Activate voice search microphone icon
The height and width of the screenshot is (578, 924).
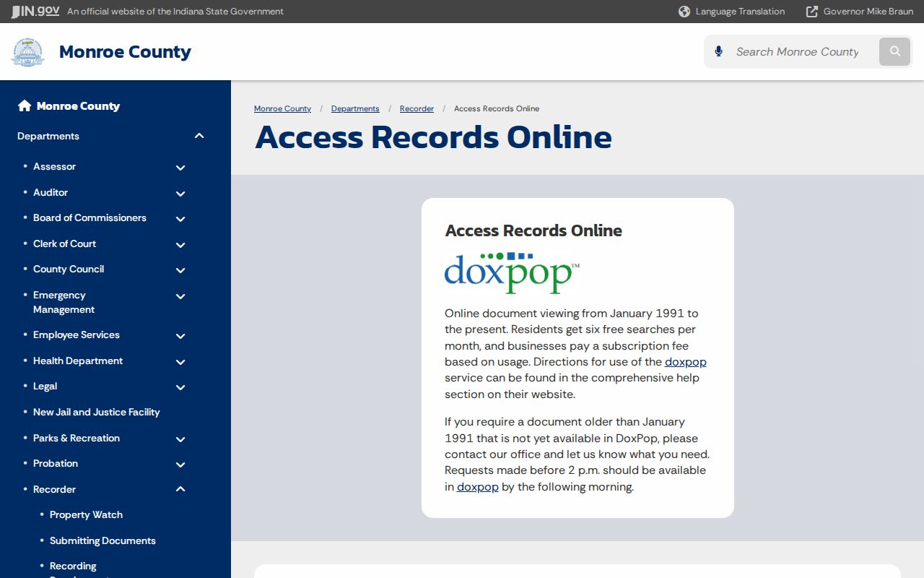[718, 51]
